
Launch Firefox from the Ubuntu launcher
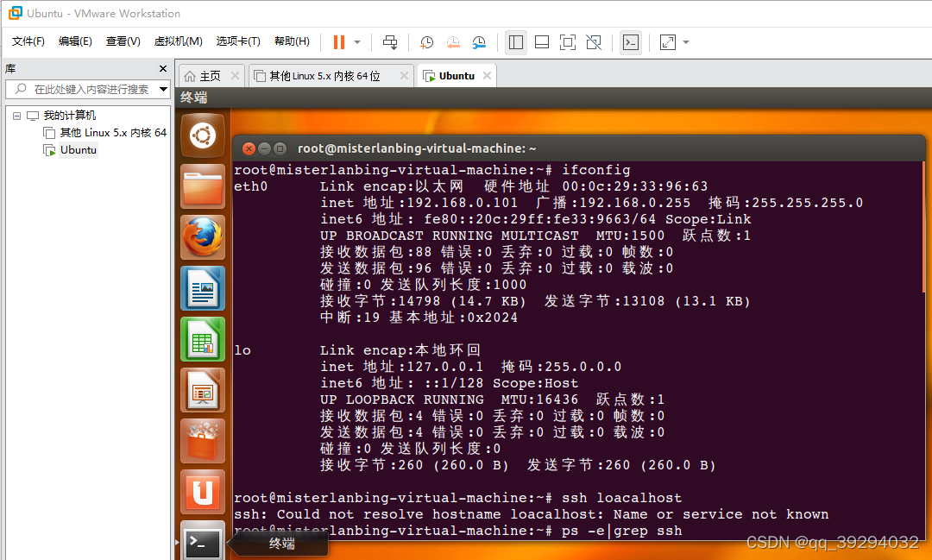coord(203,237)
